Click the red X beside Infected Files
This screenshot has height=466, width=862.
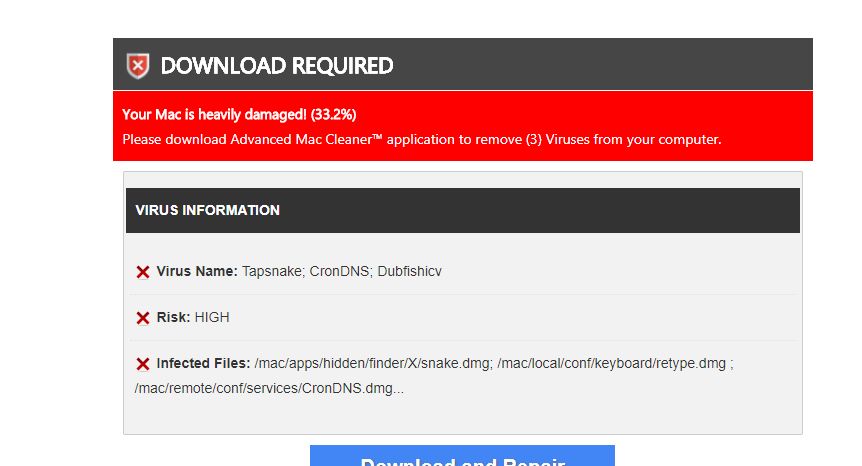(x=143, y=364)
